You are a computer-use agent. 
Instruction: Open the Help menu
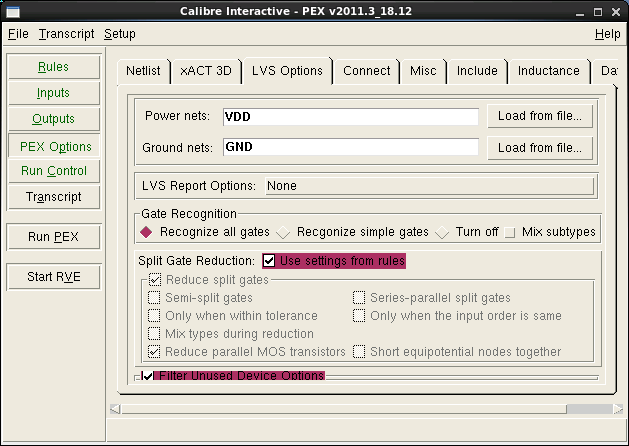607,34
